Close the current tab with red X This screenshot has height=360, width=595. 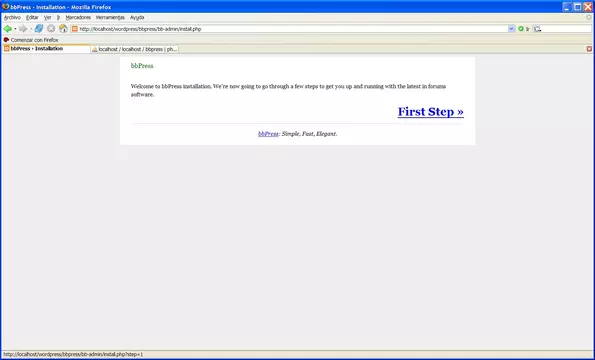pos(589,49)
